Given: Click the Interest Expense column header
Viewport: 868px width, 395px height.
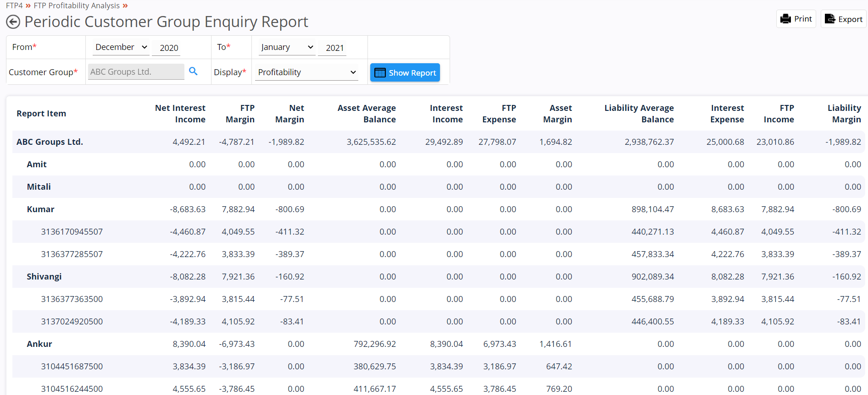Looking at the screenshot, I should coord(727,114).
